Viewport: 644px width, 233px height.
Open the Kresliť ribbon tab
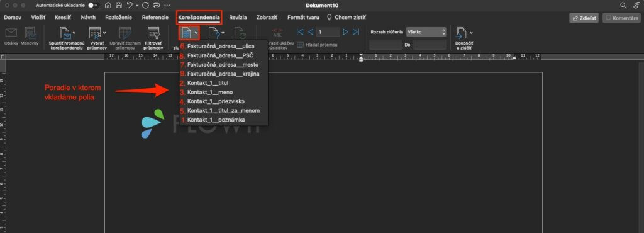click(64, 17)
